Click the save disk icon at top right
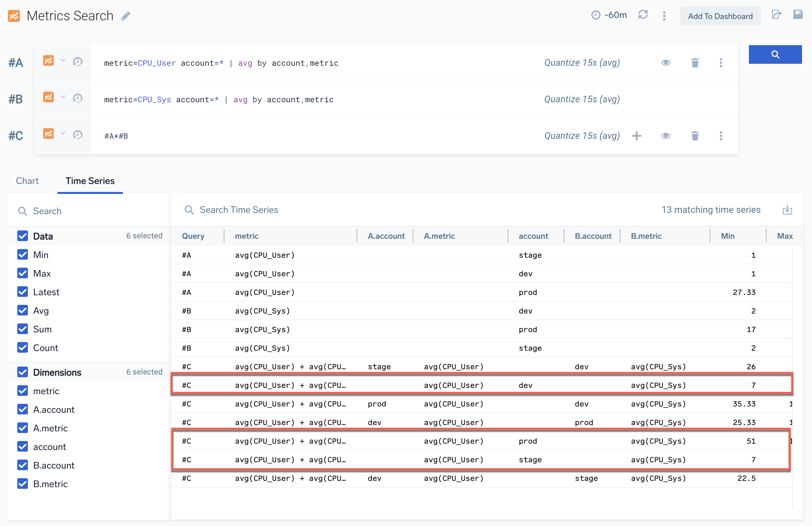812x526 pixels. tap(798, 15)
